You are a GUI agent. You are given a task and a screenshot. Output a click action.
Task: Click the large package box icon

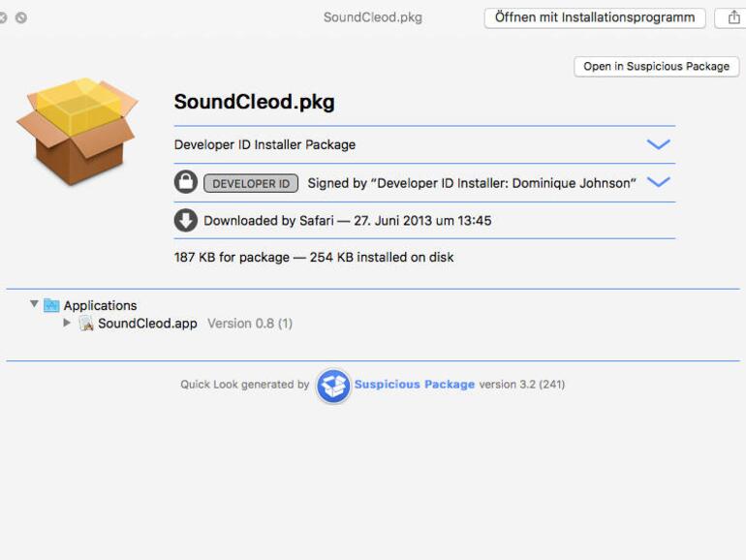(77, 131)
